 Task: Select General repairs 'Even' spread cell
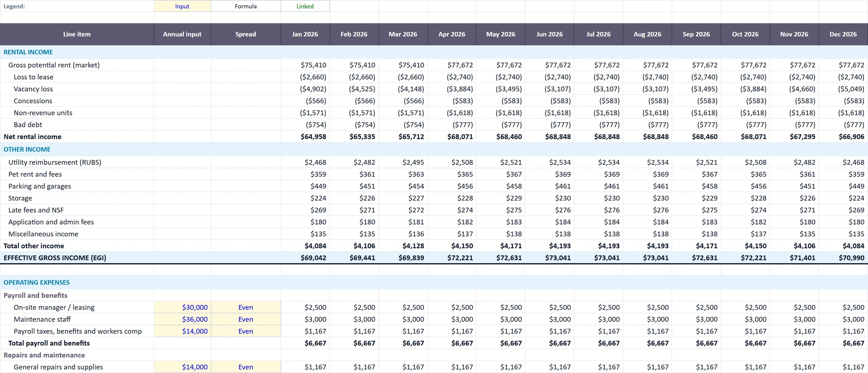(246, 367)
